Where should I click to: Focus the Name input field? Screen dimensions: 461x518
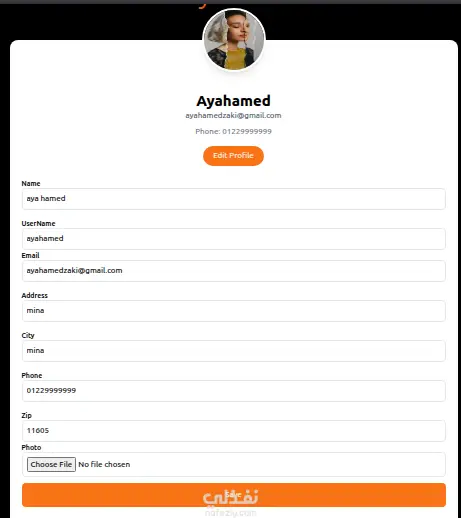point(233,199)
